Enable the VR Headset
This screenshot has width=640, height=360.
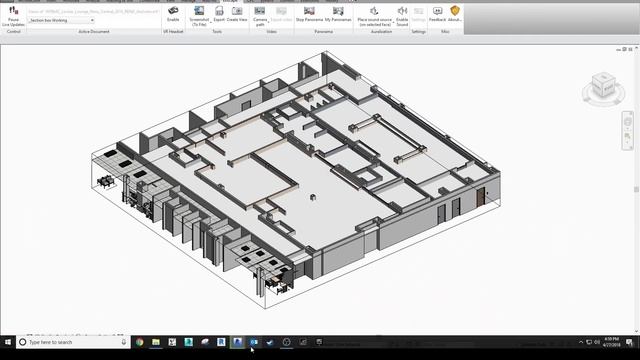[173, 13]
